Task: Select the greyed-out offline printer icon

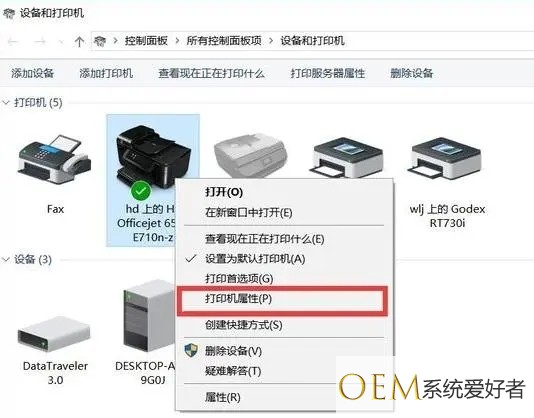Action: (250, 155)
